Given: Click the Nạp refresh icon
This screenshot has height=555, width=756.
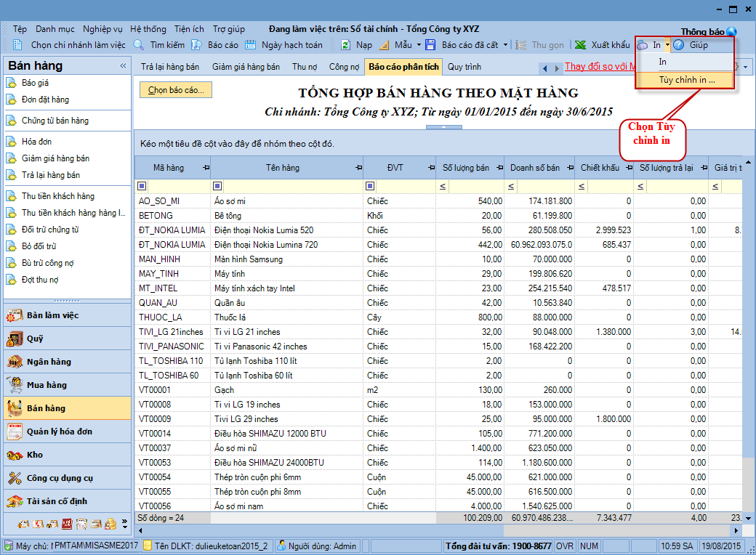Looking at the screenshot, I should 345,45.
